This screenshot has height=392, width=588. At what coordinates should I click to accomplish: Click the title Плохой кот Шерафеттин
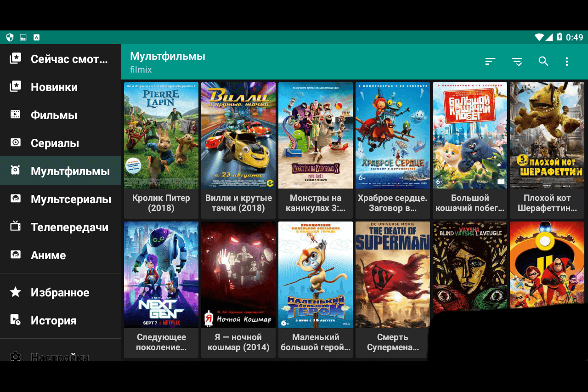tap(547, 203)
